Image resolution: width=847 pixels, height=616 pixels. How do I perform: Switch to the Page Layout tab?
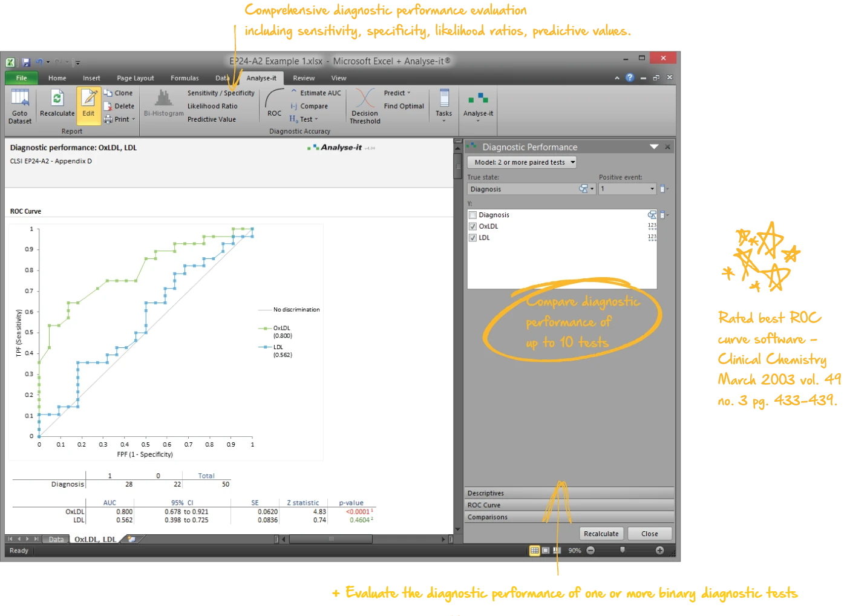136,78
